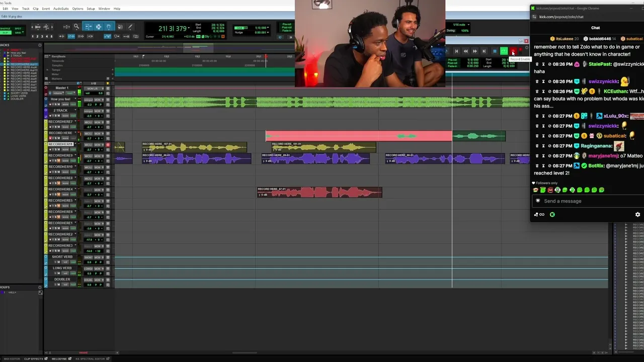
Task: Toggle Mute on RECORDHERE8 track
Action: point(59,184)
